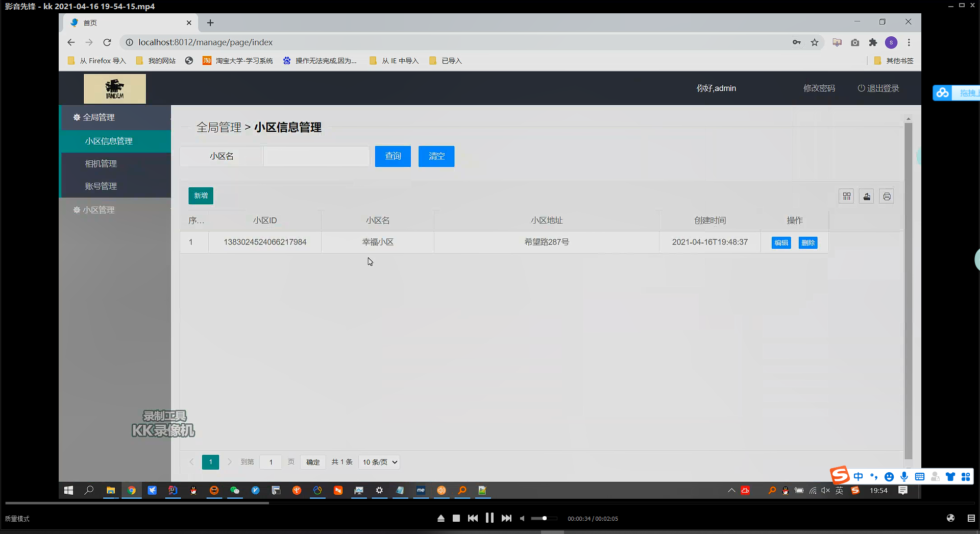Stop the video playback
Image resolution: width=980 pixels, height=534 pixels.
point(456,518)
